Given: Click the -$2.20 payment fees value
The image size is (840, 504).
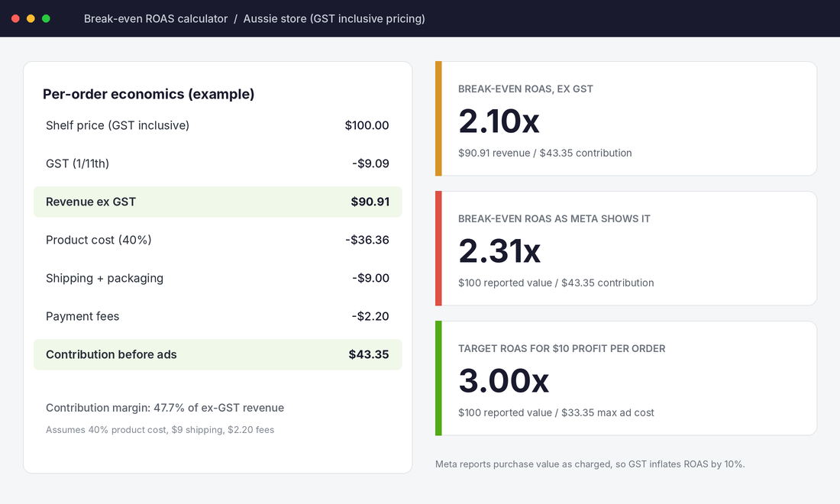Looking at the screenshot, I should [370, 317].
